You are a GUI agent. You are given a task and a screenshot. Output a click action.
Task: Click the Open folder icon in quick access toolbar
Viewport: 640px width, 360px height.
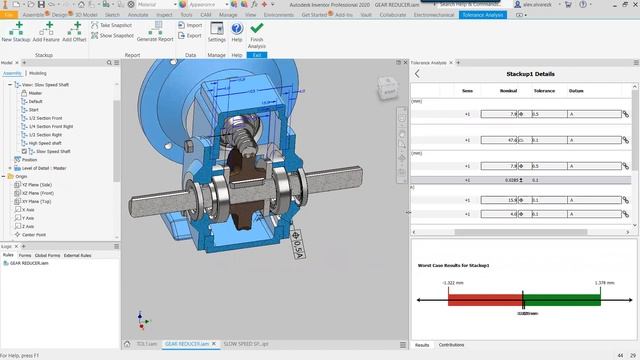click(x=30, y=4)
